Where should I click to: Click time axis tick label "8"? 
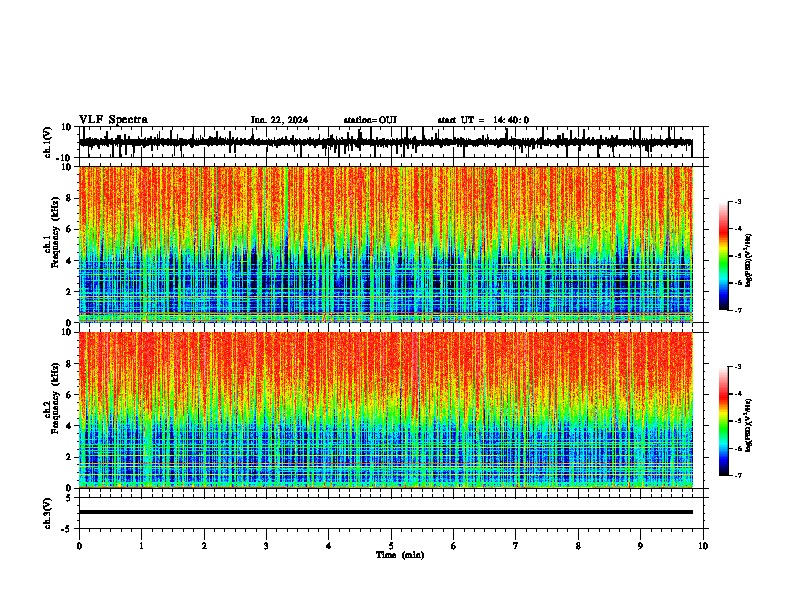tap(578, 546)
